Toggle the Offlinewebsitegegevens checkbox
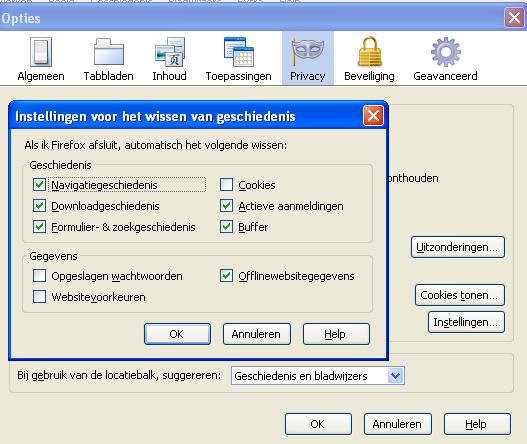This screenshot has width=527, height=444. point(227,276)
